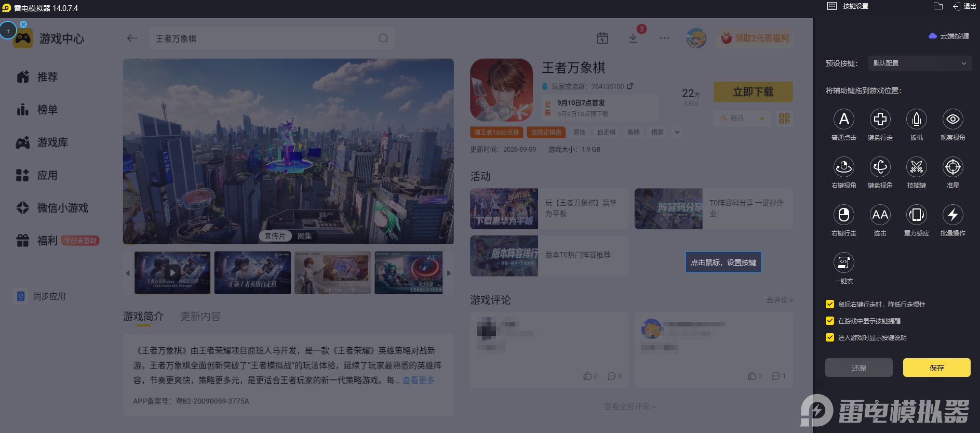The width and height of the screenshot is (980, 433).
Task: Open the T0阵容码分享 activity card
Action: tap(714, 208)
